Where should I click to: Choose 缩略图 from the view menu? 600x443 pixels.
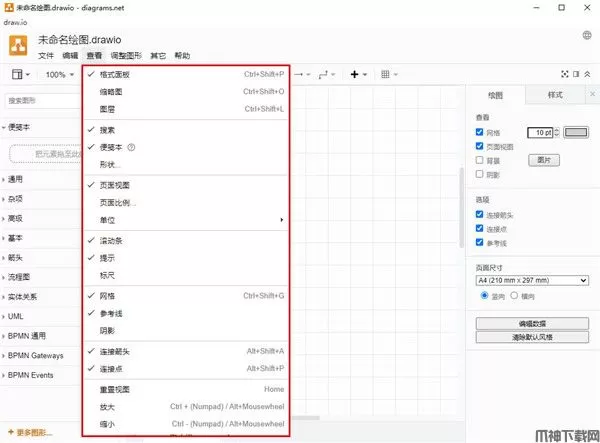[x=113, y=91]
